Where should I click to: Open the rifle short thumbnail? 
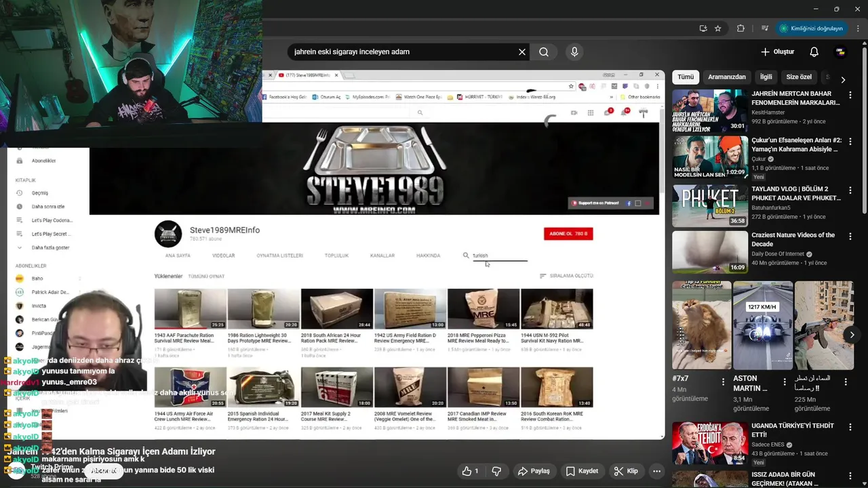(x=824, y=325)
